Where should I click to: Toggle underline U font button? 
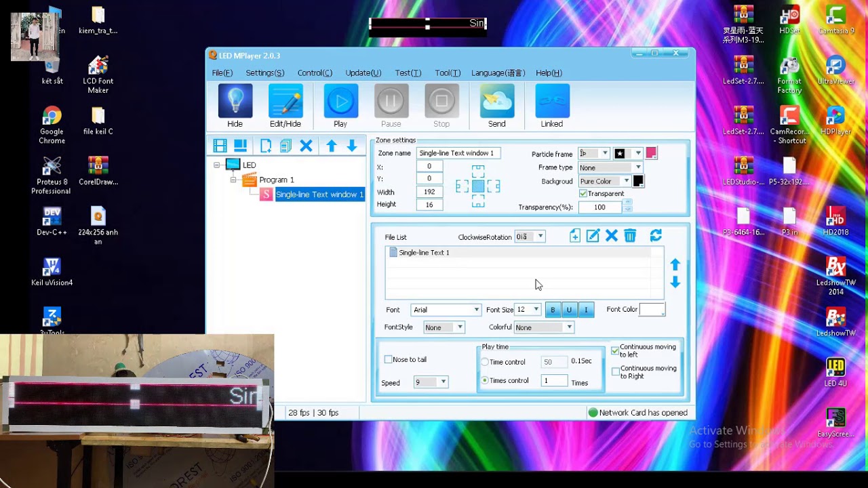[569, 310]
